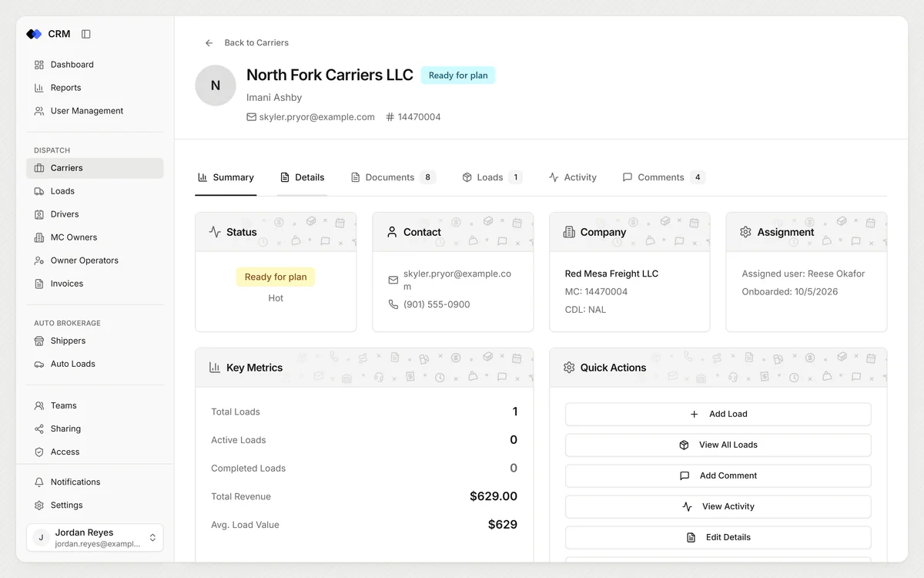Click the Add Comment button

pos(718,476)
